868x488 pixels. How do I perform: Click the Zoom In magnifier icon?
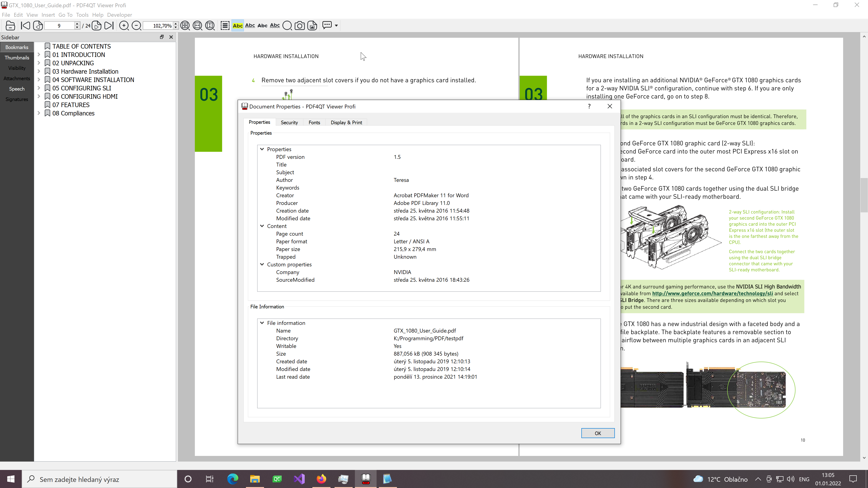[x=124, y=26]
